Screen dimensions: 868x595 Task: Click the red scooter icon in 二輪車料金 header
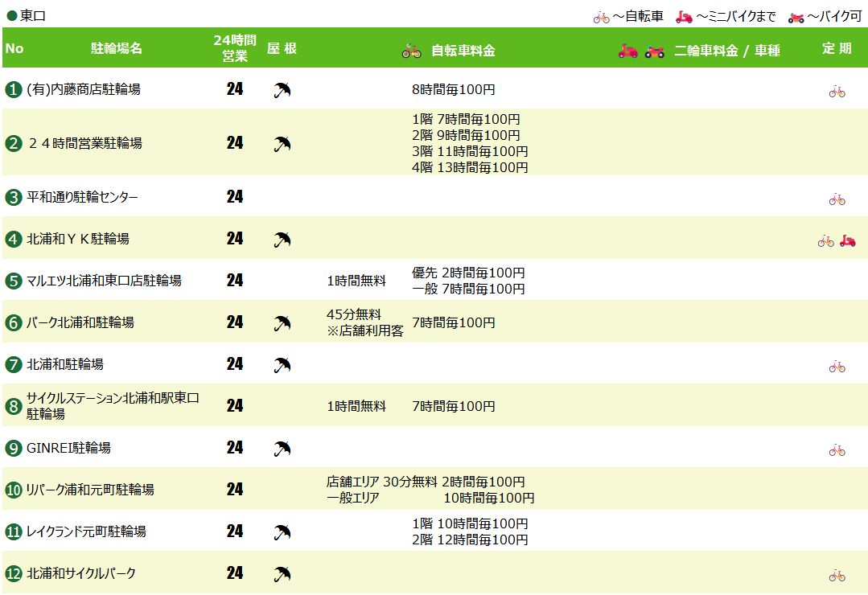pyautogui.click(x=627, y=51)
